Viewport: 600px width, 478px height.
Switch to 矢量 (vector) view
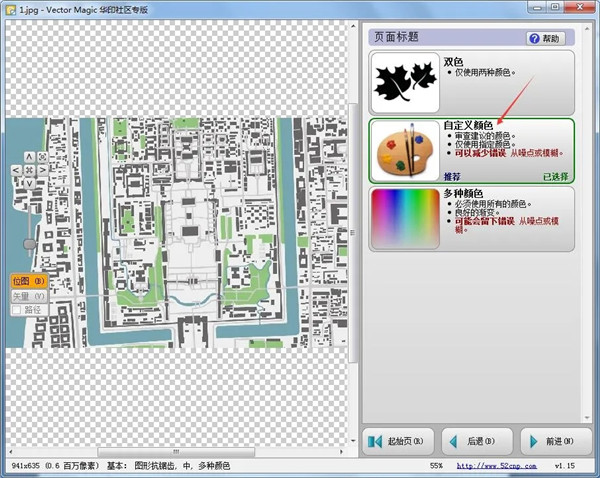[x=28, y=296]
